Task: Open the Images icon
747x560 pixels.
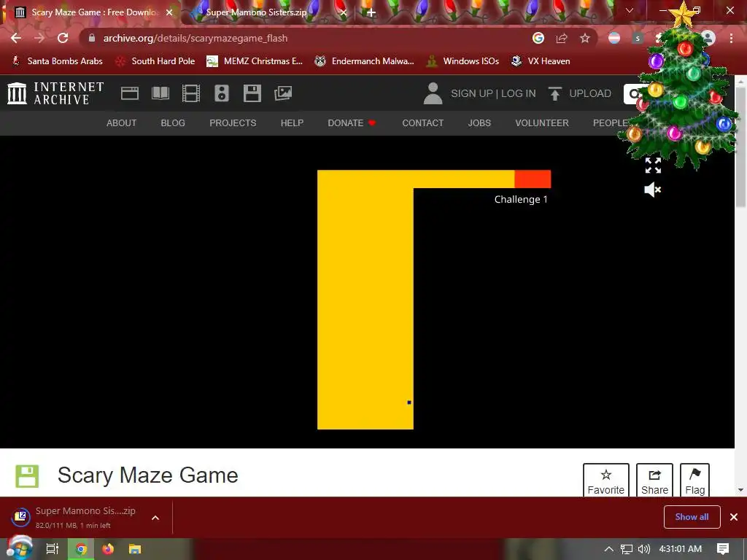Action: pyautogui.click(x=283, y=93)
